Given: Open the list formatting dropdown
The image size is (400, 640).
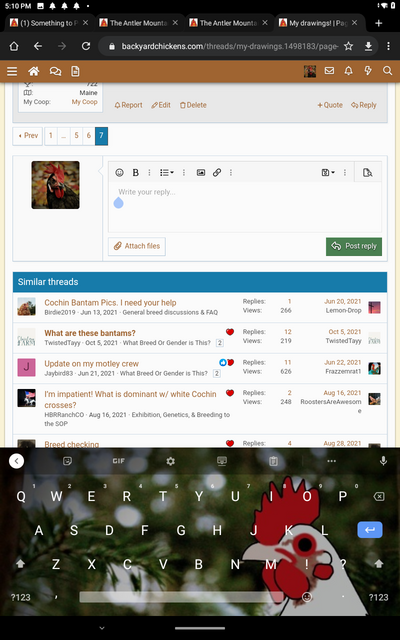Looking at the screenshot, I should pos(166,173).
